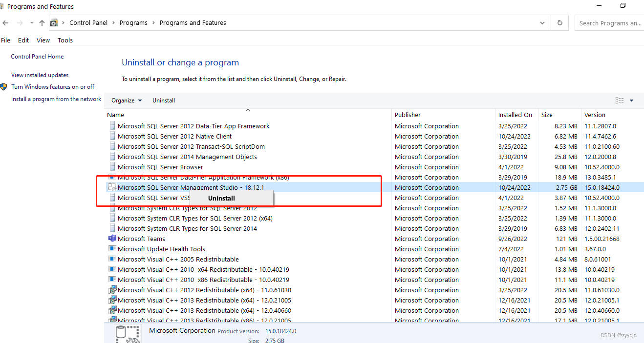
Task: Open the Organize dropdown
Action: [x=127, y=101]
